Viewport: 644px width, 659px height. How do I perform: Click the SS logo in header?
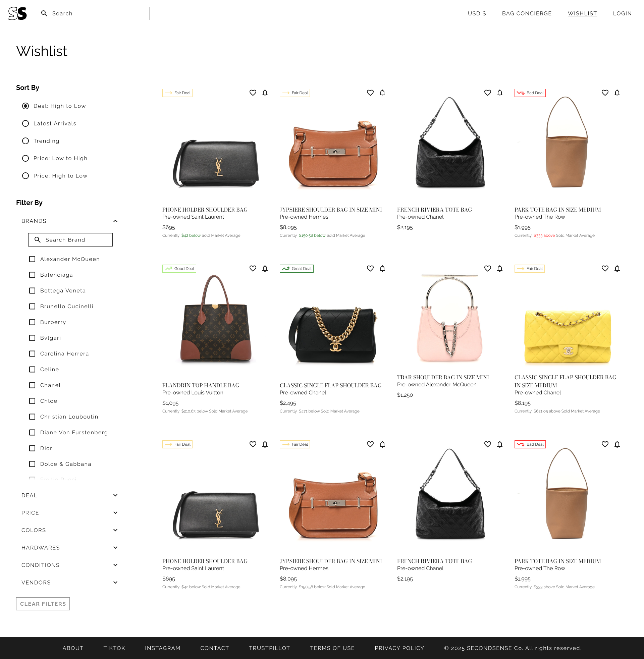coord(17,13)
